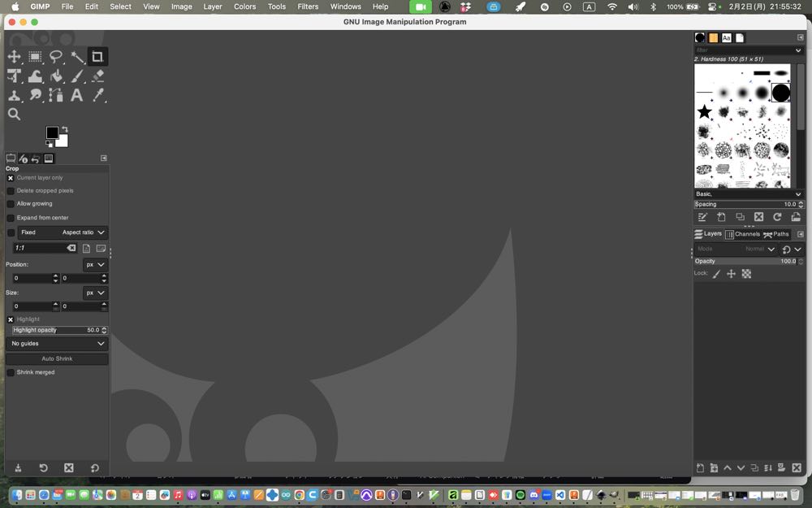The image size is (812, 508).
Task: Open the Windows menu
Action: [x=345, y=7]
